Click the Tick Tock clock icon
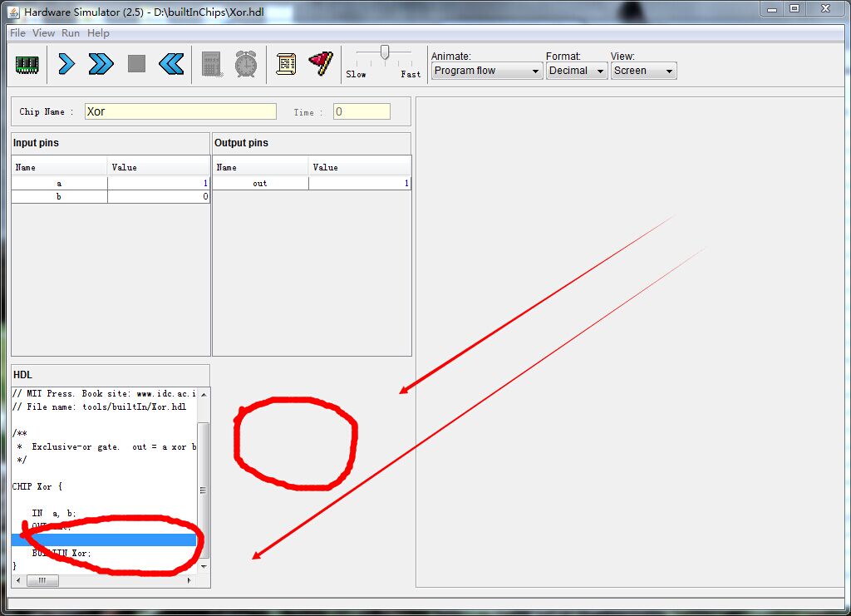Viewport: 851px width, 616px height. click(245, 64)
